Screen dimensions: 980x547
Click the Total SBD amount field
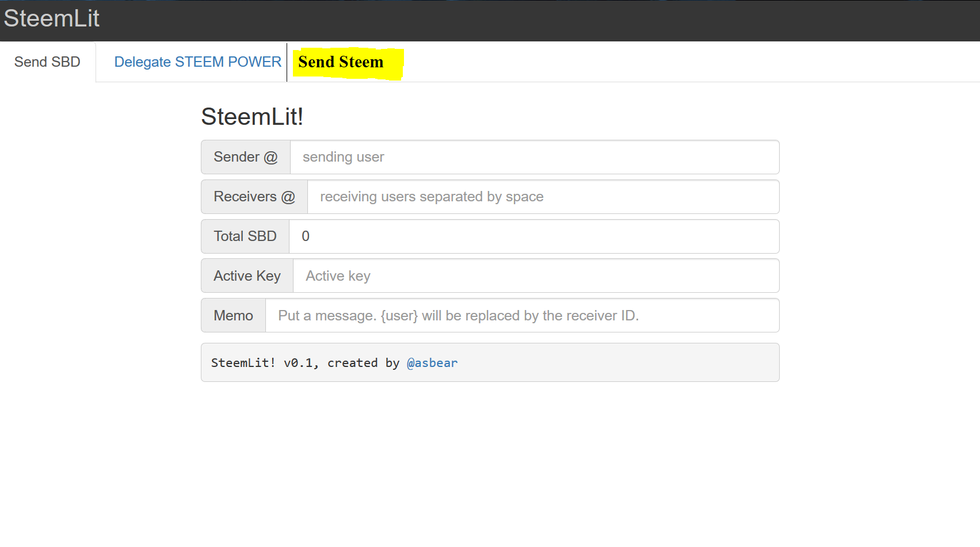[x=534, y=236]
